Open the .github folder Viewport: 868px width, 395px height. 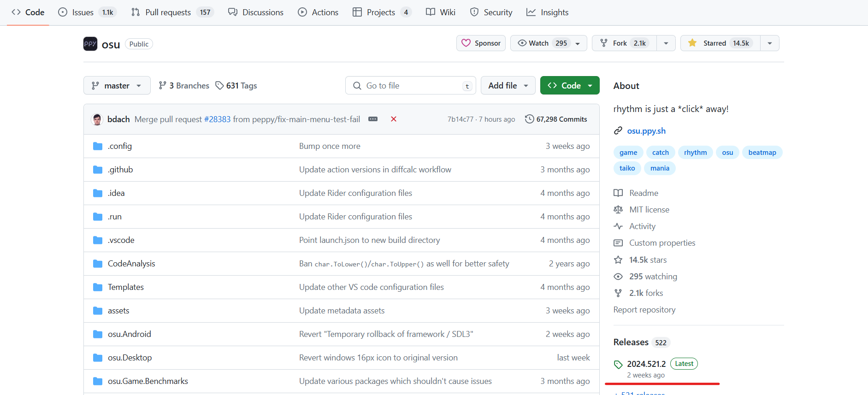point(120,170)
